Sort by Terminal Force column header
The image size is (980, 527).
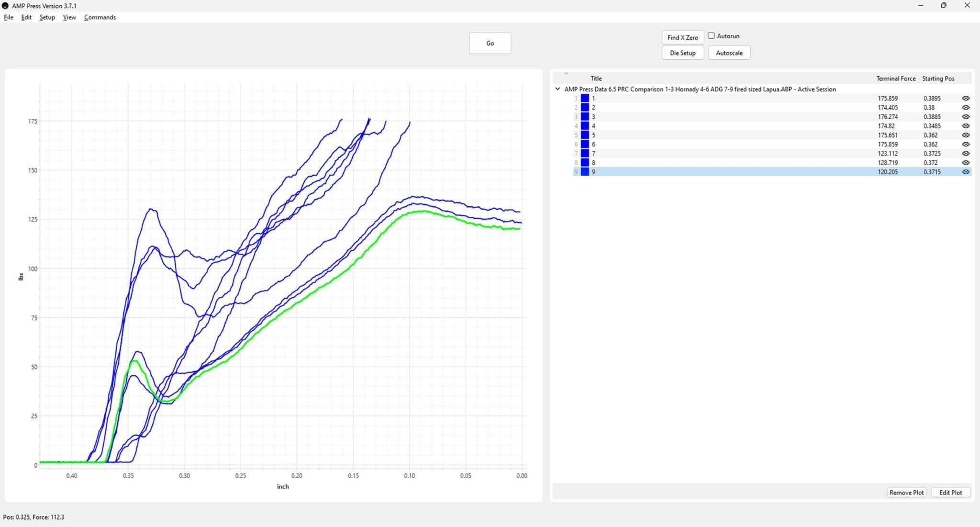pos(895,78)
